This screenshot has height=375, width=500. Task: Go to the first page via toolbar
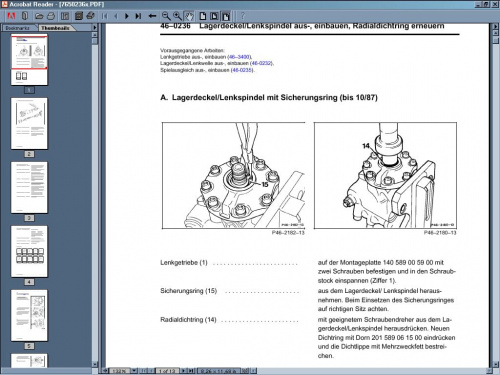[x=105, y=16]
